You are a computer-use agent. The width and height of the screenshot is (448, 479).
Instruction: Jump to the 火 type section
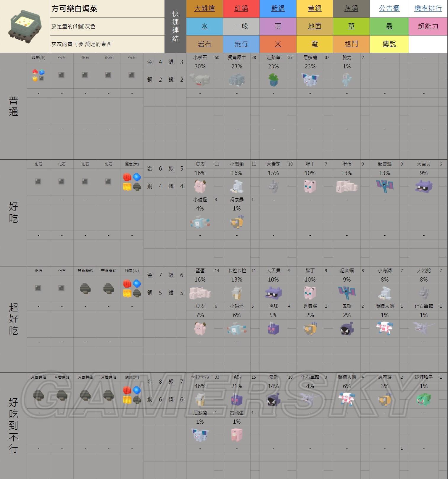278,44
